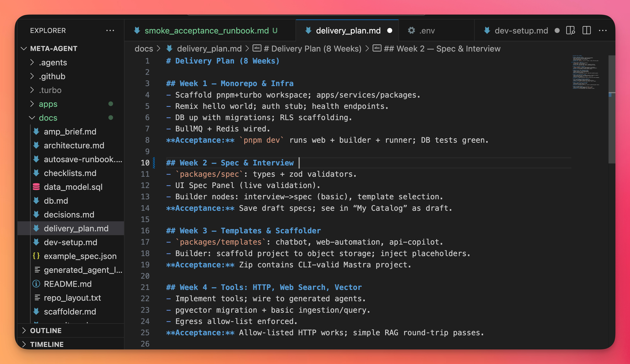Viewport: 630px width, 364px height.
Task: Click the docs breadcrumb segment
Action: (143, 48)
